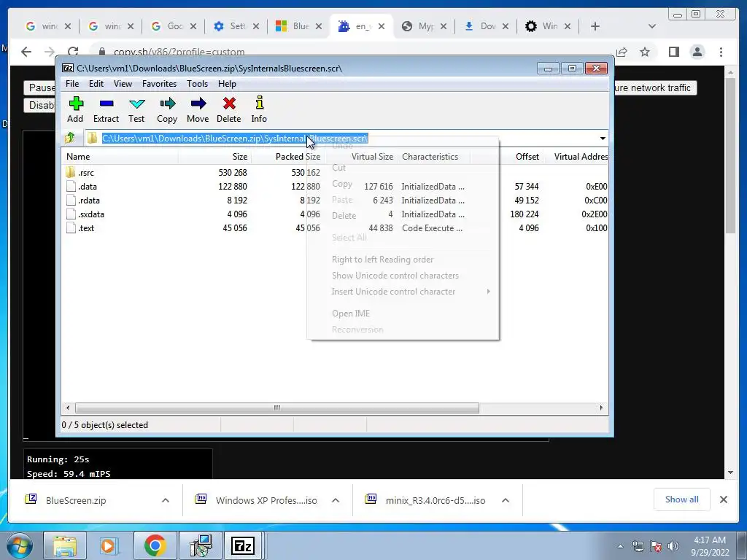Viewport: 747px width, 560px height.
Task: Reload the Chrome page
Action: click(x=72, y=52)
